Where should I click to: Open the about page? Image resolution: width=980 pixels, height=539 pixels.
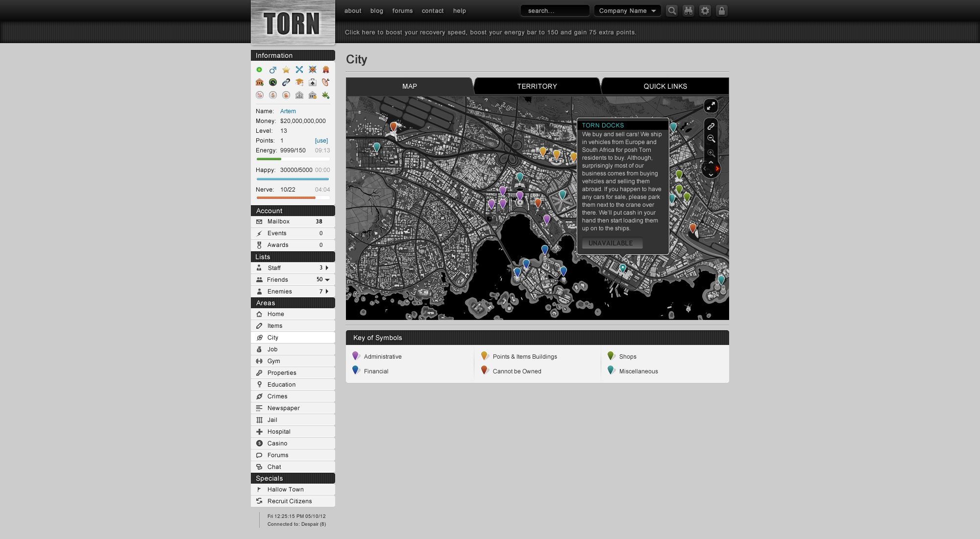click(x=353, y=11)
